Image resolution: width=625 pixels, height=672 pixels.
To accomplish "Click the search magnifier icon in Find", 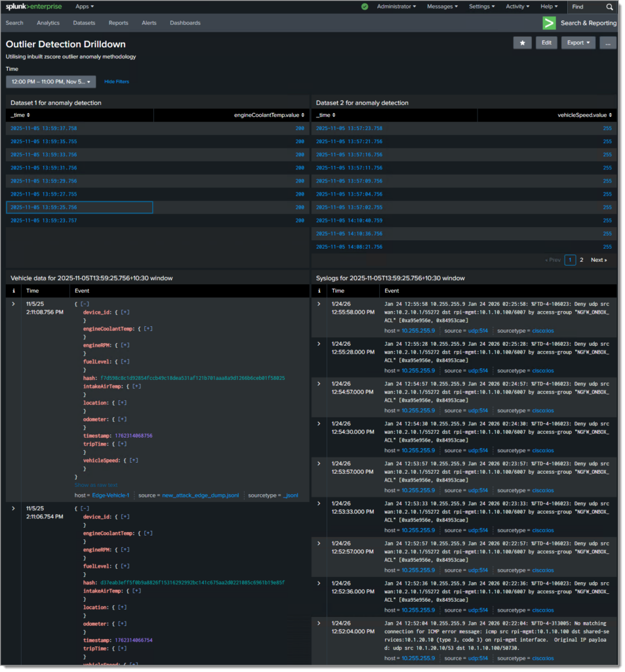I will (x=609, y=7).
